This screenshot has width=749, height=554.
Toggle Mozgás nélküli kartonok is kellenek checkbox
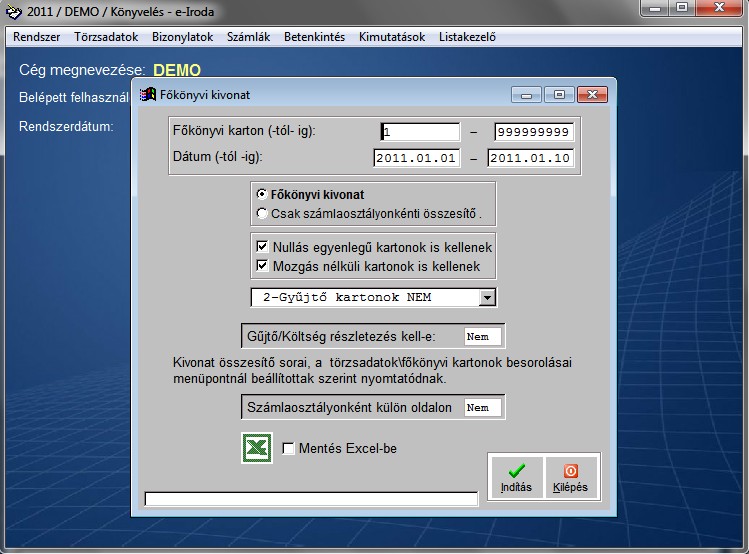pyautogui.click(x=263, y=266)
